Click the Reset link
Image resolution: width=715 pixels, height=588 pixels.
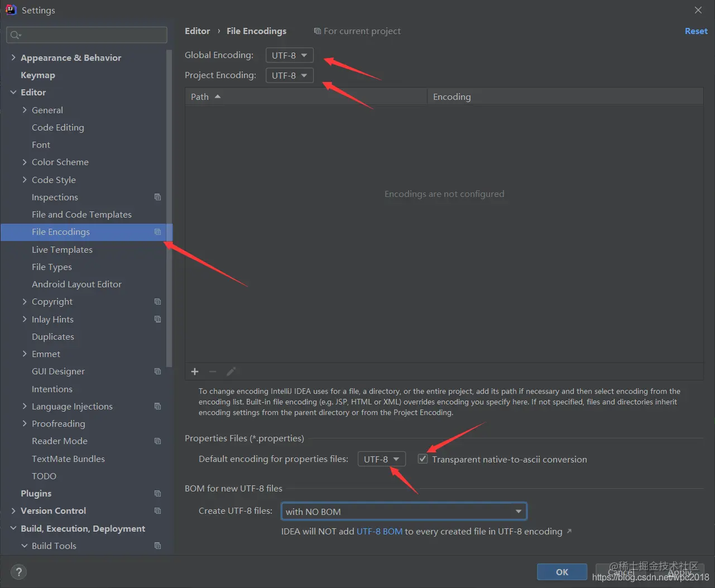coord(696,31)
